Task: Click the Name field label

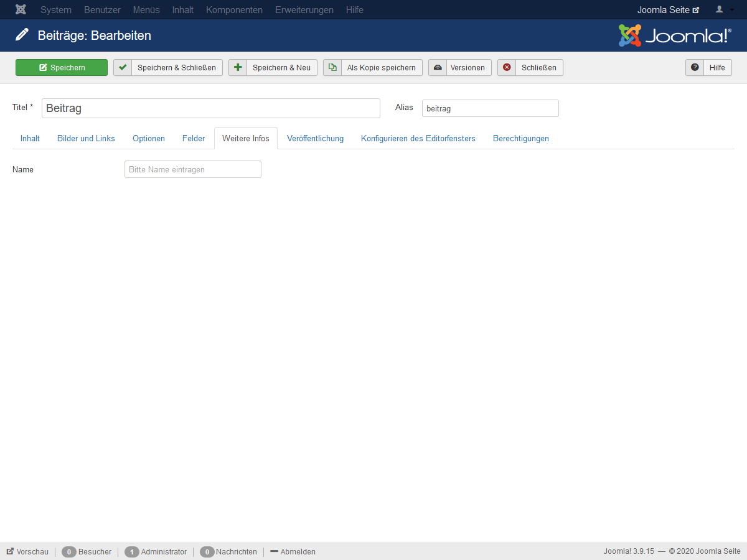Action: pos(23,169)
